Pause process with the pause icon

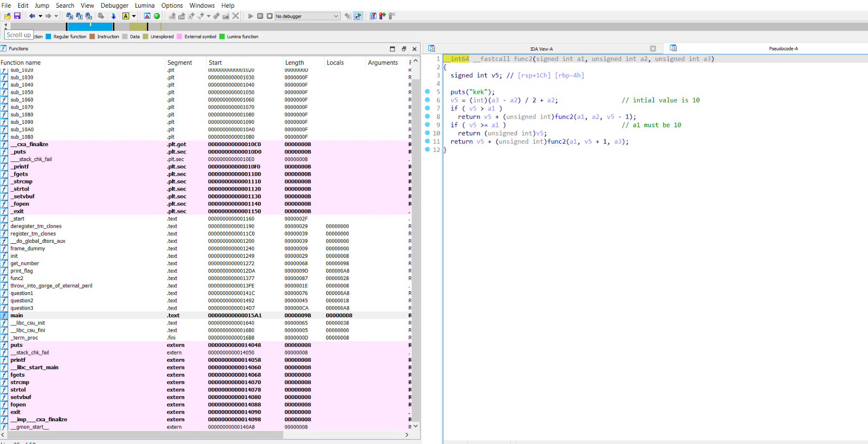tap(260, 16)
